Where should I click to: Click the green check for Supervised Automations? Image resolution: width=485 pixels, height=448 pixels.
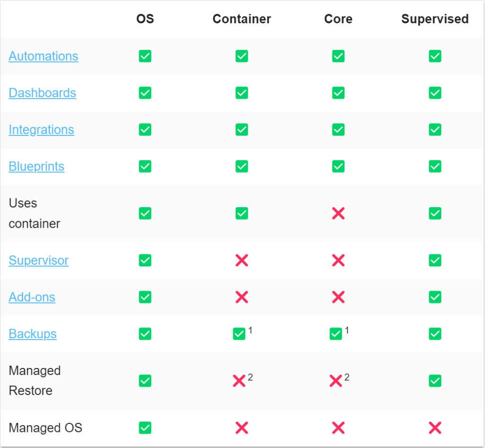point(435,56)
